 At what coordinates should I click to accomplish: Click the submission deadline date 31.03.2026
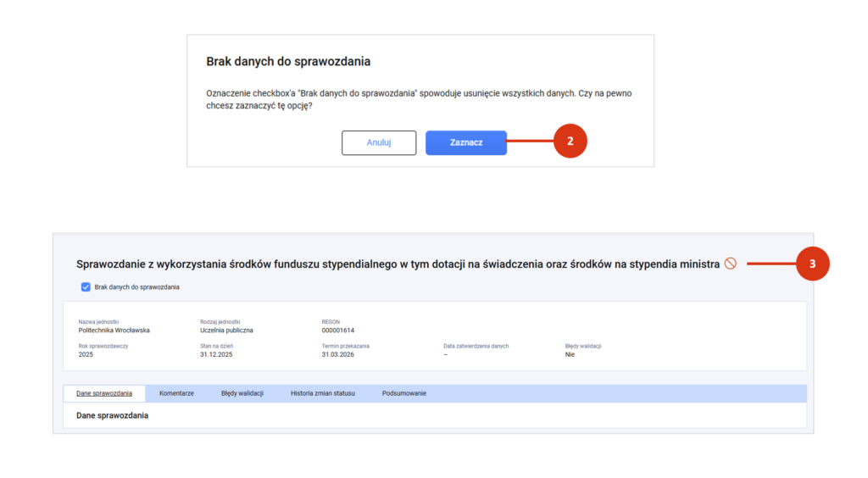tap(340, 355)
